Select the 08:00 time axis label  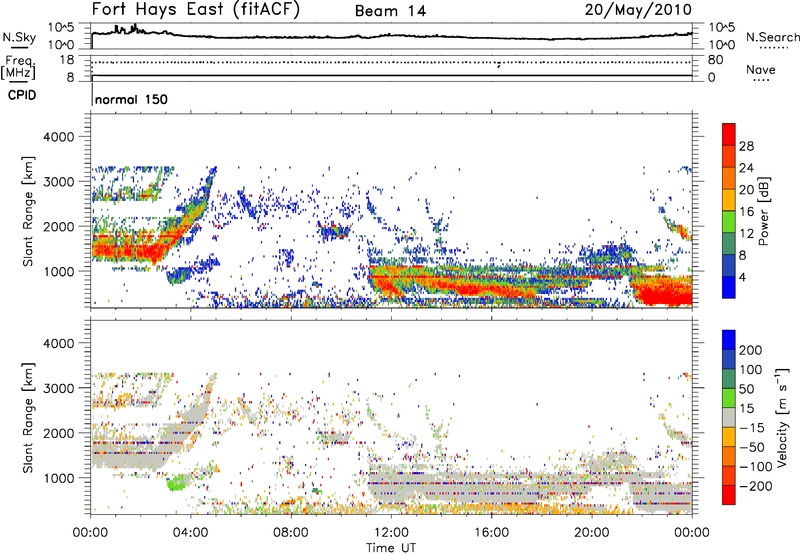[291, 533]
